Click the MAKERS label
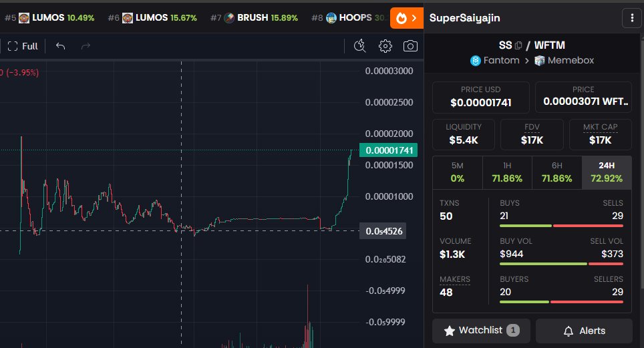The image size is (644, 348). click(455, 279)
